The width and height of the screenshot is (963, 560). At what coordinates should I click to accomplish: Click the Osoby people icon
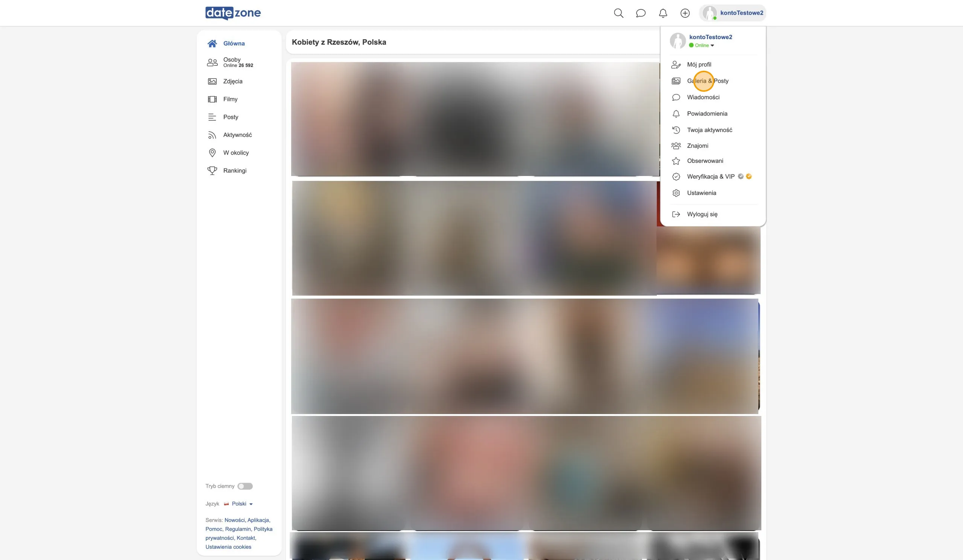pyautogui.click(x=212, y=62)
